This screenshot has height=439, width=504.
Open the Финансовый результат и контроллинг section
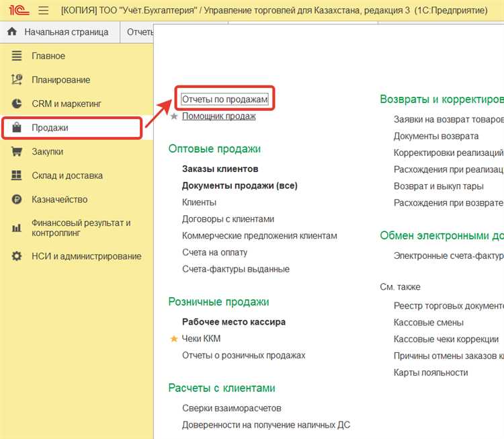(81, 228)
